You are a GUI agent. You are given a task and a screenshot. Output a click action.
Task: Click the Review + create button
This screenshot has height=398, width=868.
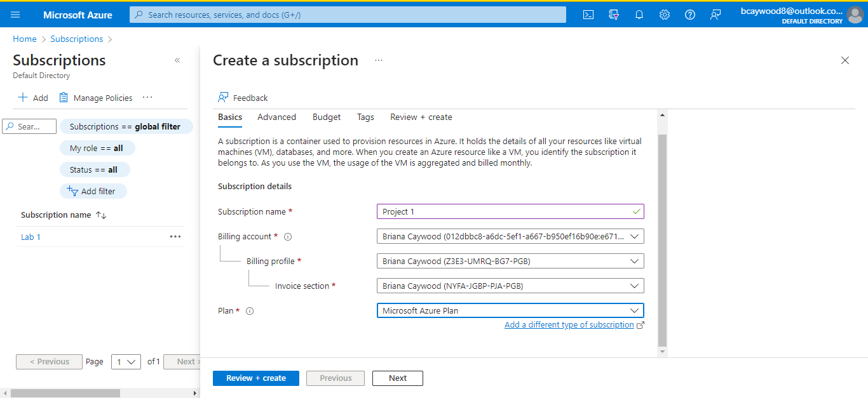coord(256,378)
